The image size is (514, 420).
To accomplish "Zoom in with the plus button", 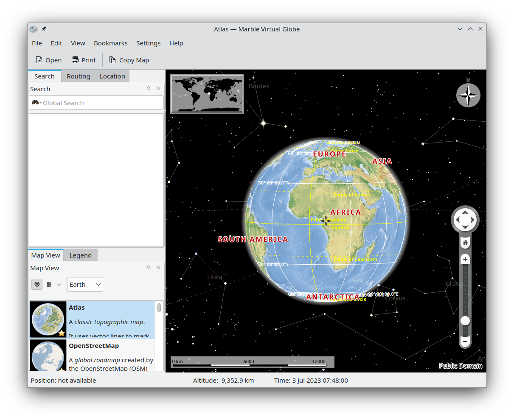I will [x=465, y=259].
